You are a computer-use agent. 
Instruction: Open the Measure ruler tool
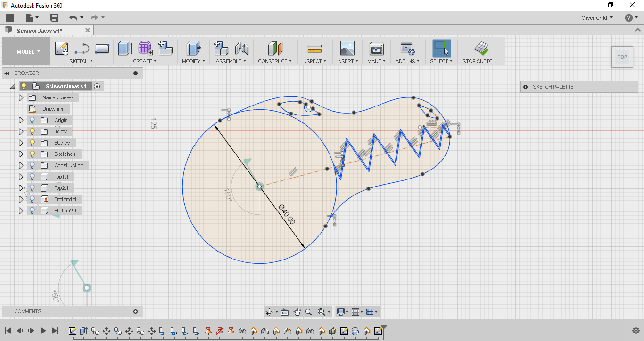[314, 49]
